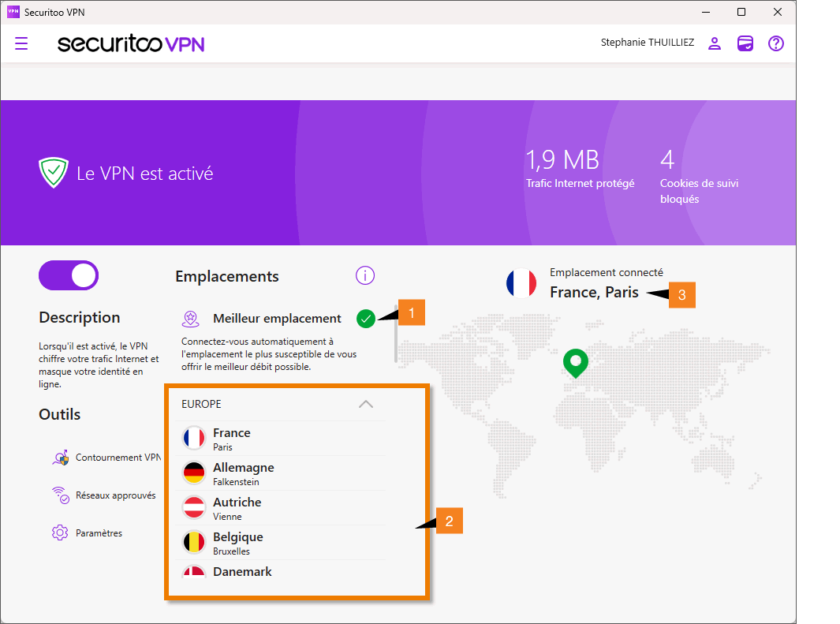The width and height of the screenshot is (840, 624).
Task: Open Réseaux approuvés
Action: [x=104, y=495]
